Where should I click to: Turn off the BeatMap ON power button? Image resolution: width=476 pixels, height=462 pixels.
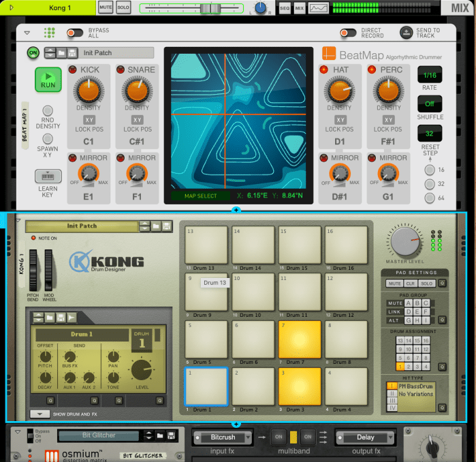[x=33, y=52]
